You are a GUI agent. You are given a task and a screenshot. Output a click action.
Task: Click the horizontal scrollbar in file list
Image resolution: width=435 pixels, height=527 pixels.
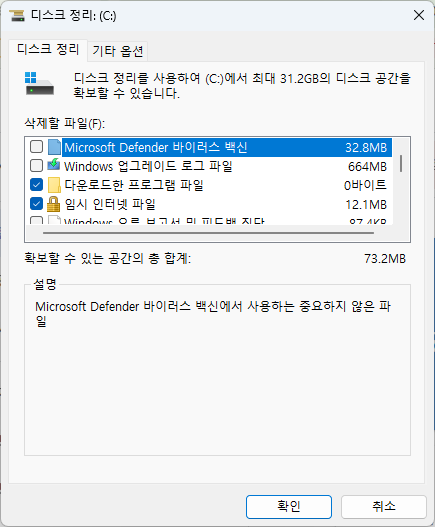(x=208, y=233)
